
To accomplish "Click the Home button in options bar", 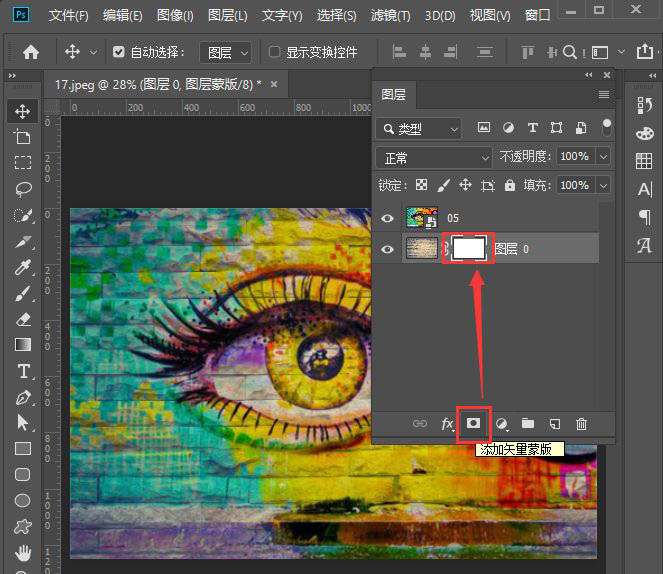I will [x=31, y=52].
